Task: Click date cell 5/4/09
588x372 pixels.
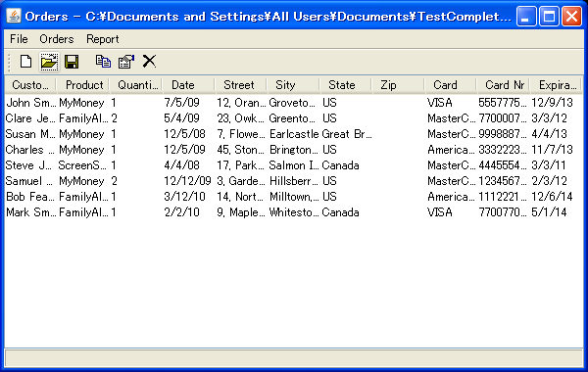Action: (x=188, y=118)
